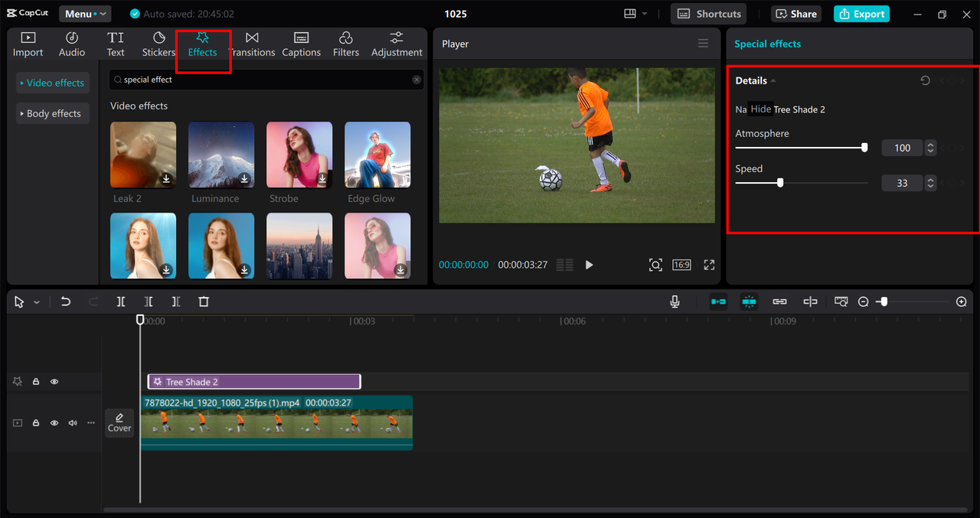Select the Effects tab
980x518 pixels.
(203, 44)
